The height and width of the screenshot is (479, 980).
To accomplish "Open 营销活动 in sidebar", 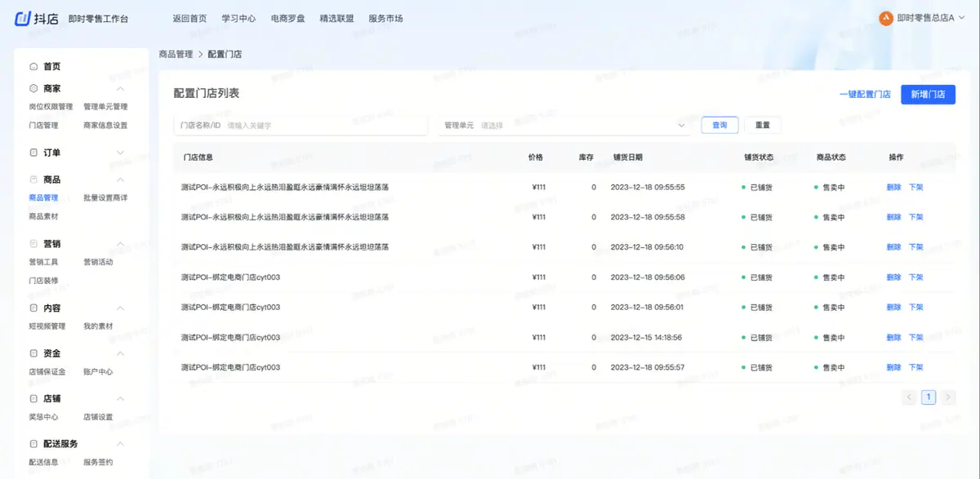I will [x=98, y=262].
